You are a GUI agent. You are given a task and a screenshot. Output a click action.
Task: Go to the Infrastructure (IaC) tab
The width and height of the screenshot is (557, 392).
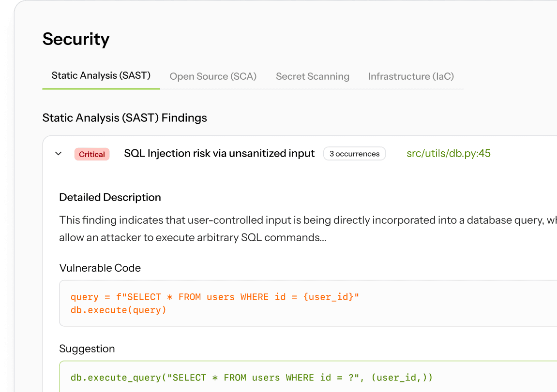click(x=411, y=76)
